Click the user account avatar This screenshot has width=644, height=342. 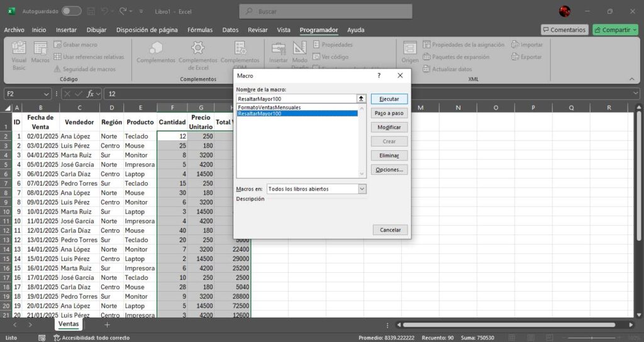point(565,11)
